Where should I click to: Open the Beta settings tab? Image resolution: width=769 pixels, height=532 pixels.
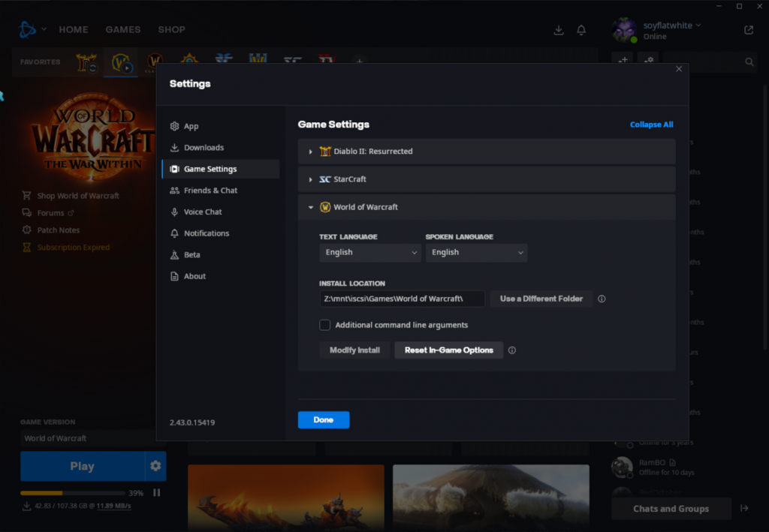(220, 254)
